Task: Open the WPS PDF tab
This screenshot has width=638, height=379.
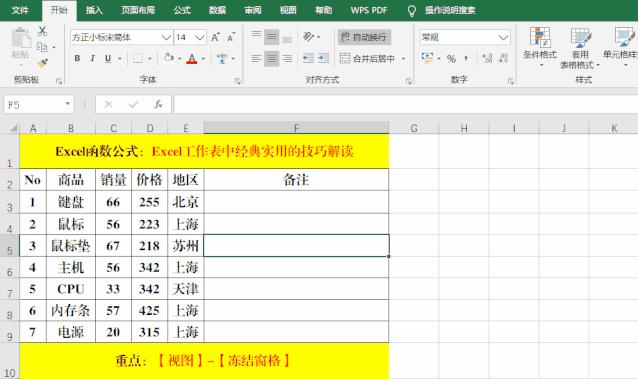Action: pos(369,10)
